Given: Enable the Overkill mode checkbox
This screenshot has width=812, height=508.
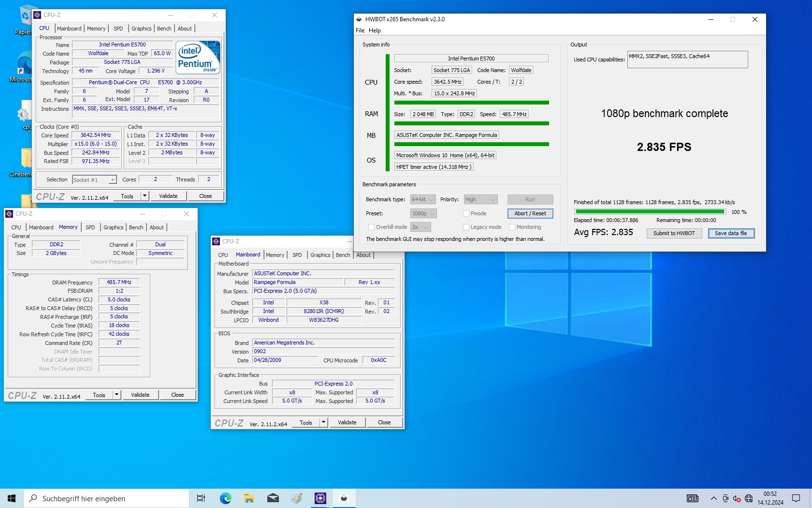Looking at the screenshot, I should pos(371,227).
